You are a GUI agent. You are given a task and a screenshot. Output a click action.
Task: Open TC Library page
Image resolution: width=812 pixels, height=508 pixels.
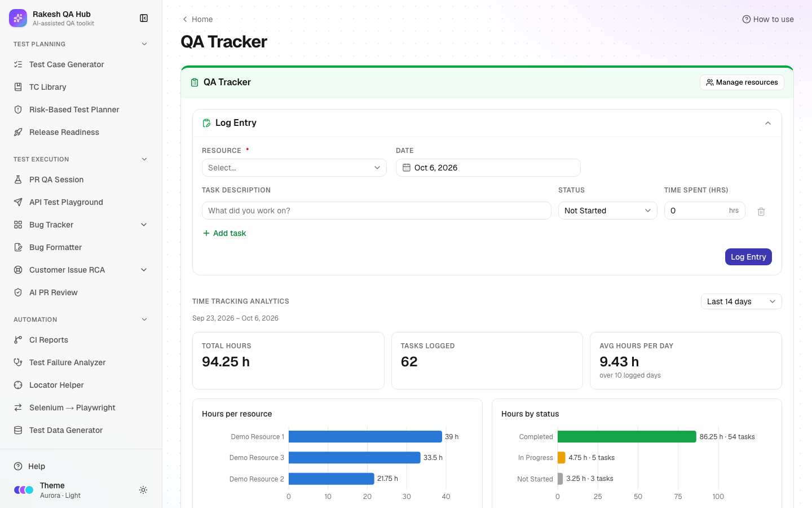81,87
